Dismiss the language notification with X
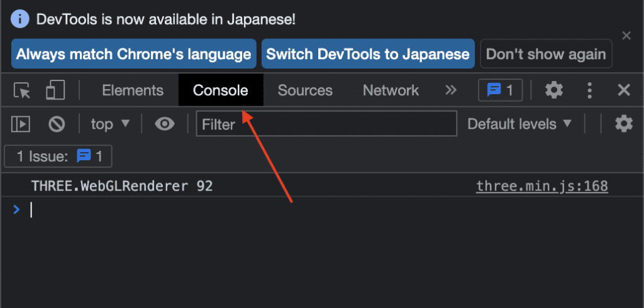Image resolution: width=644 pixels, height=308 pixels. click(626, 36)
